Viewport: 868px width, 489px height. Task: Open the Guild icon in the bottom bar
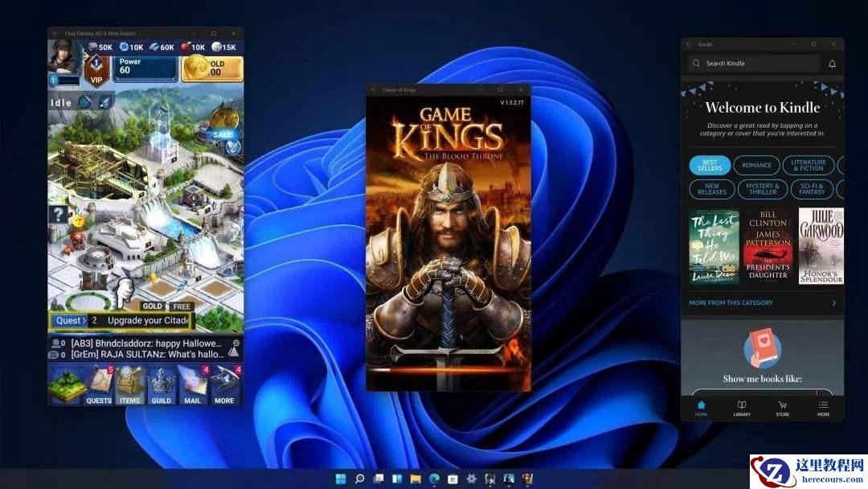pyautogui.click(x=162, y=388)
